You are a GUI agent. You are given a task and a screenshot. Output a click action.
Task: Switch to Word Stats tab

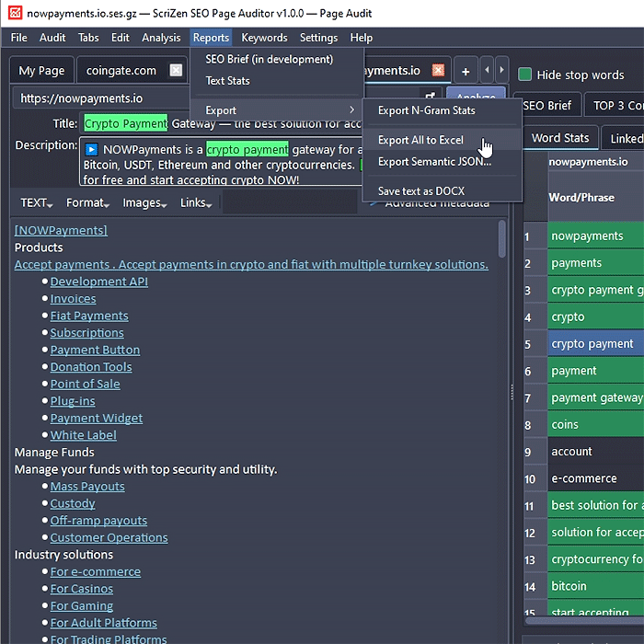coord(560,138)
